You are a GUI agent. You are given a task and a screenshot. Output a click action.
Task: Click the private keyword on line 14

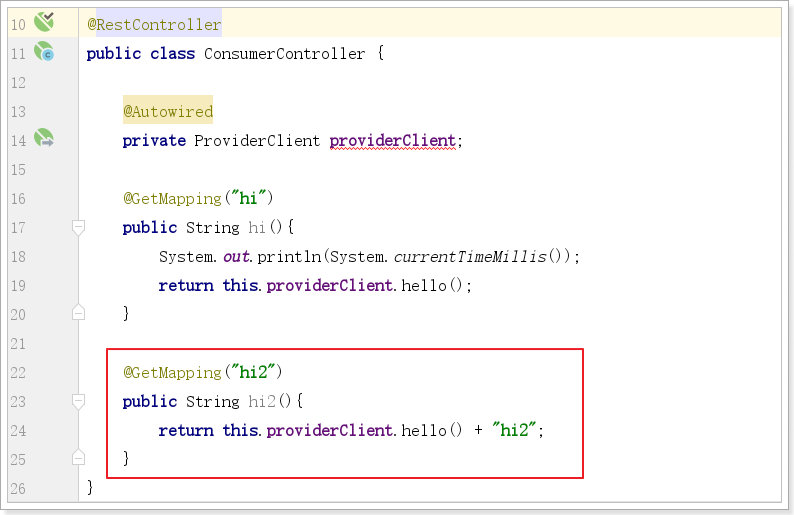tap(154, 141)
